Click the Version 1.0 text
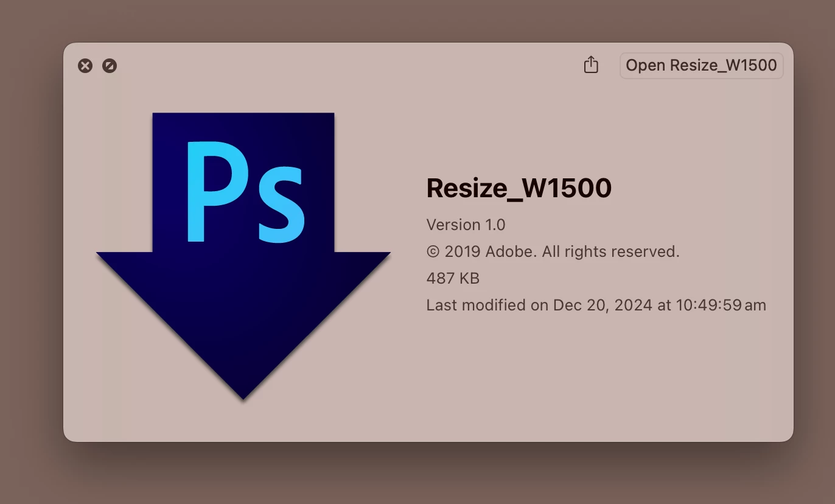Viewport: 835px width, 504px height. pos(466,225)
